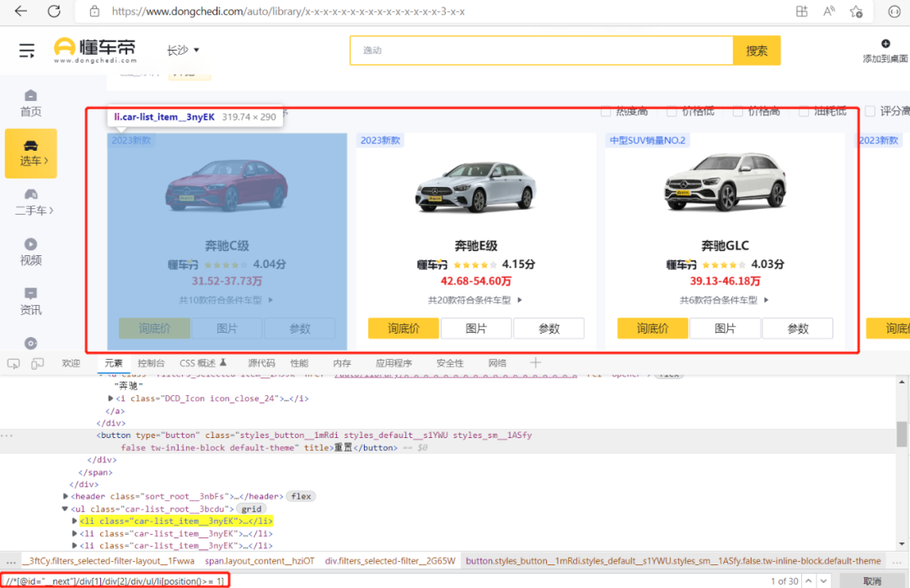
Task: Switch to the 控制台 DevTools tab
Action: coord(151,363)
